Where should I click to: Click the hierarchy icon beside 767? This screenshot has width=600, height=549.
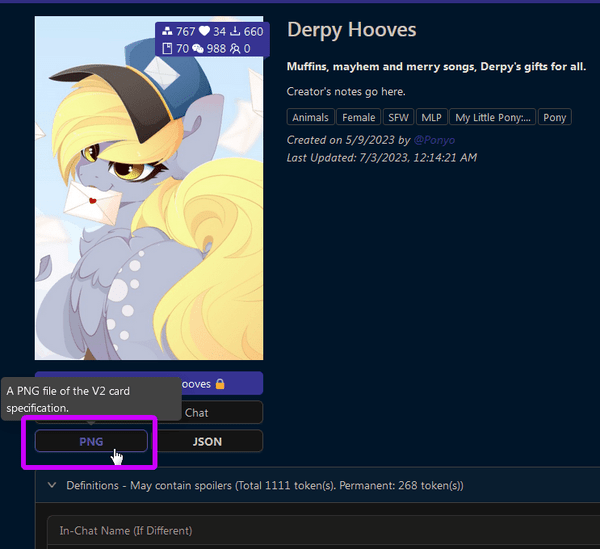[x=166, y=32]
